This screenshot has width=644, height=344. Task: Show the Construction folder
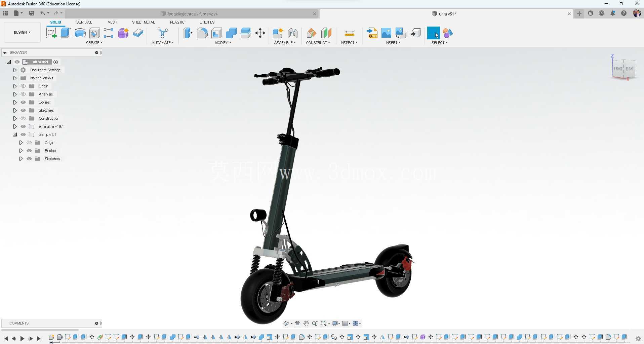point(23,118)
